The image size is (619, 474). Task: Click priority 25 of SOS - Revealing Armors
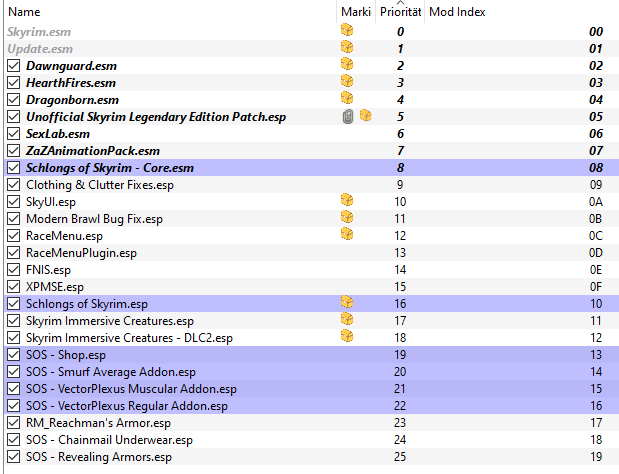(400, 457)
